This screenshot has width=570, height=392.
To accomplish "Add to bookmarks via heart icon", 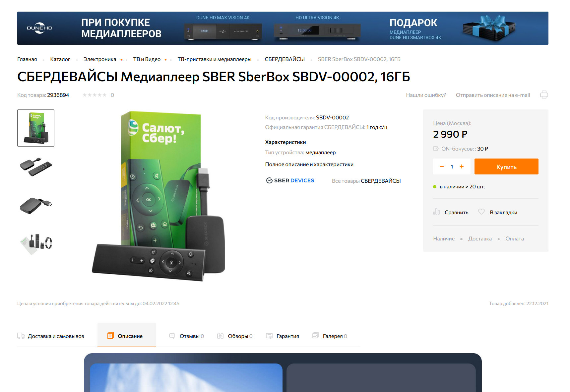I will tap(481, 212).
